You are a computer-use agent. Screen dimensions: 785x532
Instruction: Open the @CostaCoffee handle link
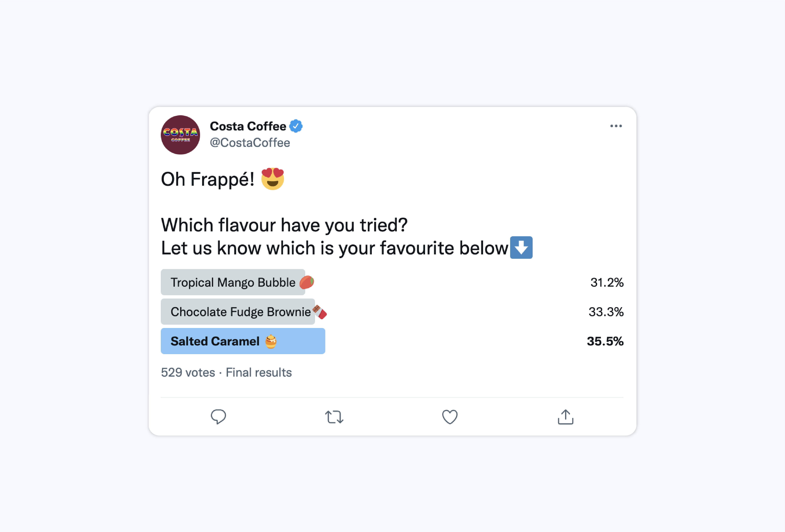click(250, 142)
